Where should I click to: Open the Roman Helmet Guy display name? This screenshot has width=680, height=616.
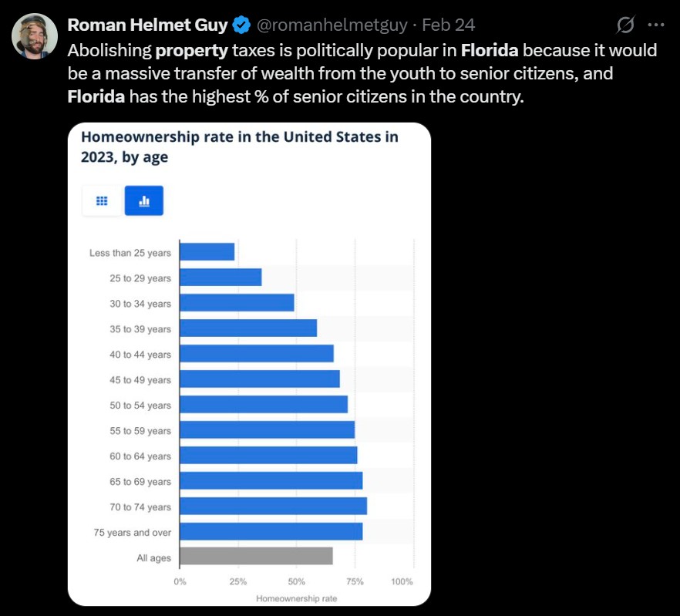[147, 25]
